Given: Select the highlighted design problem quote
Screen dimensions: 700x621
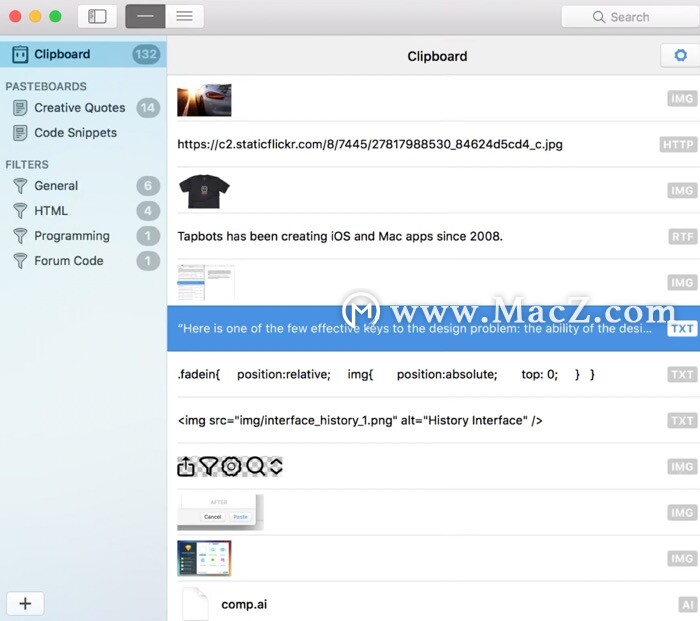Looking at the screenshot, I should (x=433, y=329).
